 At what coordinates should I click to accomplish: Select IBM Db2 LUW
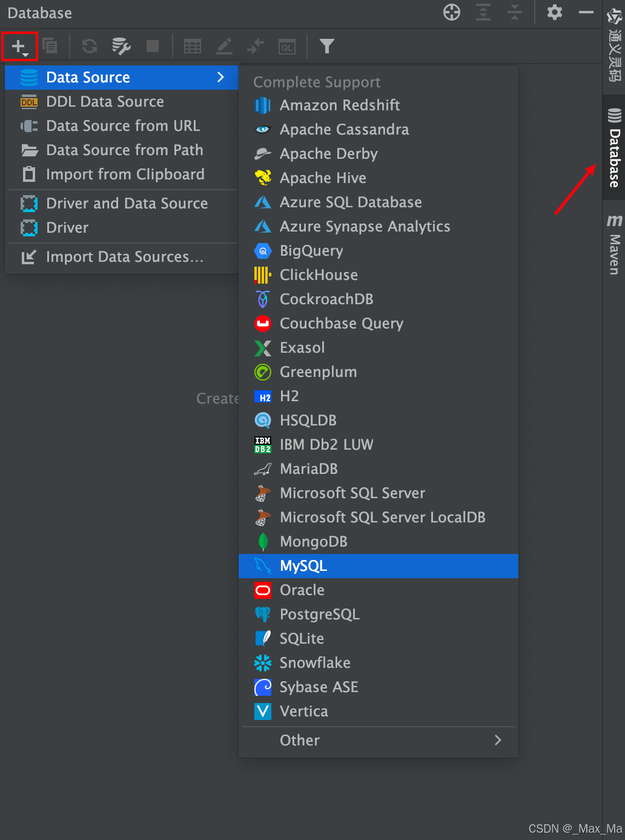(379, 445)
